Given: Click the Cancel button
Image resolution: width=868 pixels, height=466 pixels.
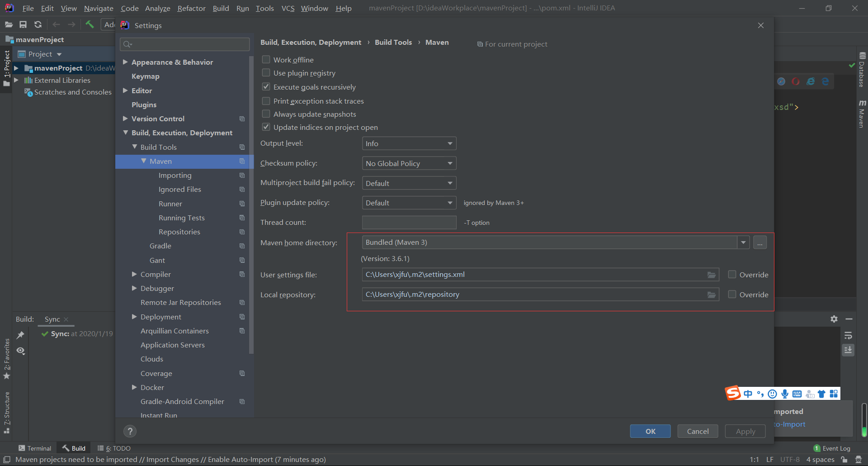Looking at the screenshot, I should (x=698, y=431).
